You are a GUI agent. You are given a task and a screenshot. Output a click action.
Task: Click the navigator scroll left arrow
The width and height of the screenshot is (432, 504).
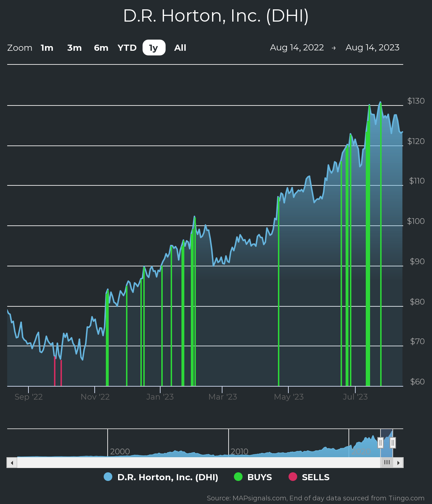click(x=12, y=463)
